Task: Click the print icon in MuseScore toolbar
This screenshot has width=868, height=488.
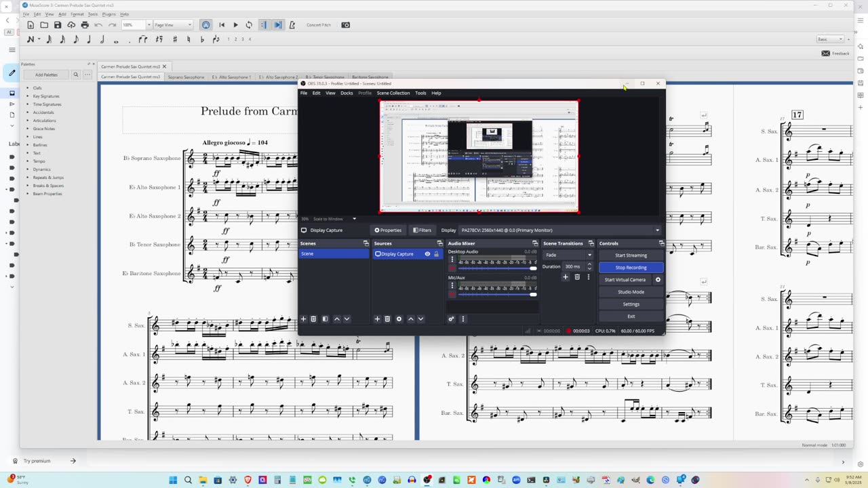Action: tap(85, 25)
